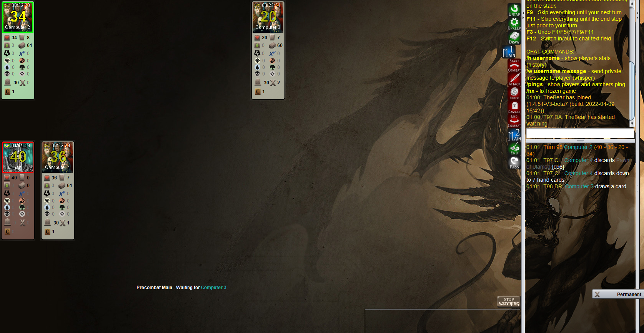Select the Main 1 phase icon
The image size is (644, 333).
coord(509,52)
